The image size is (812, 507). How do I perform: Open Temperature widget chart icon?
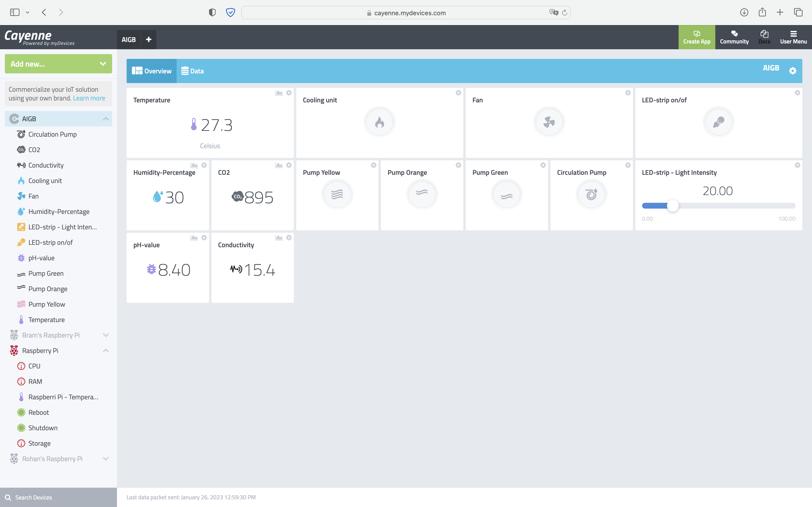[279, 93]
